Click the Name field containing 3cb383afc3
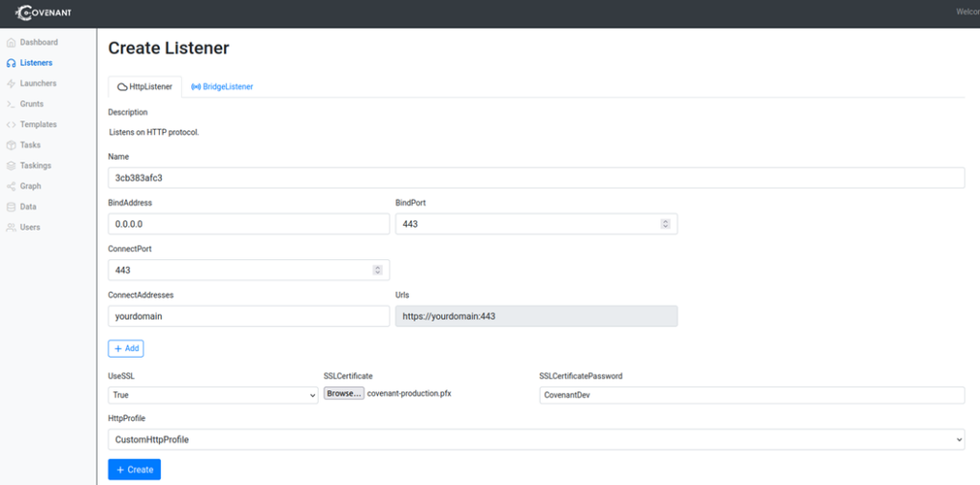 [x=536, y=178]
